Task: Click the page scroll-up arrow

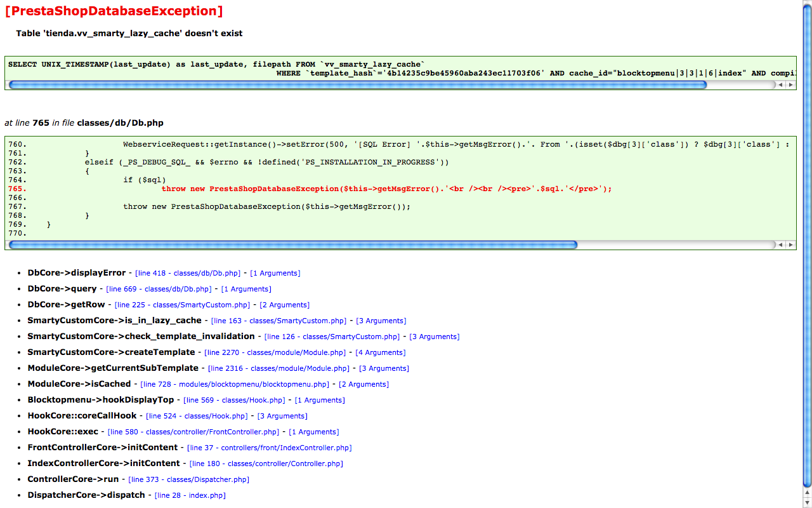Action: click(x=807, y=493)
